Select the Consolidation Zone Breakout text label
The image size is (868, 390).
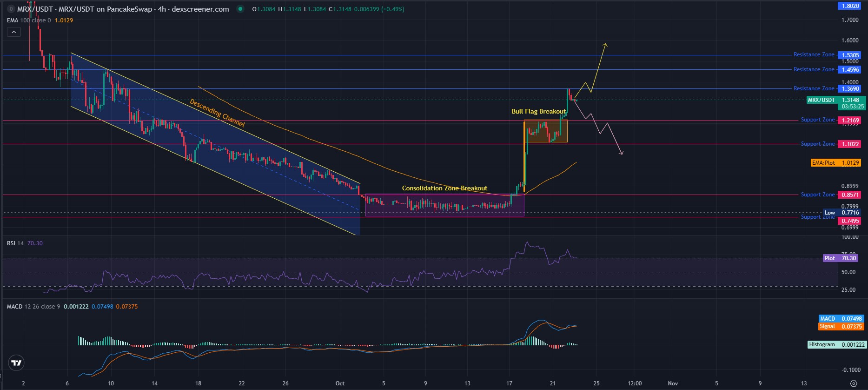pyautogui.click(x=444, y=188)
